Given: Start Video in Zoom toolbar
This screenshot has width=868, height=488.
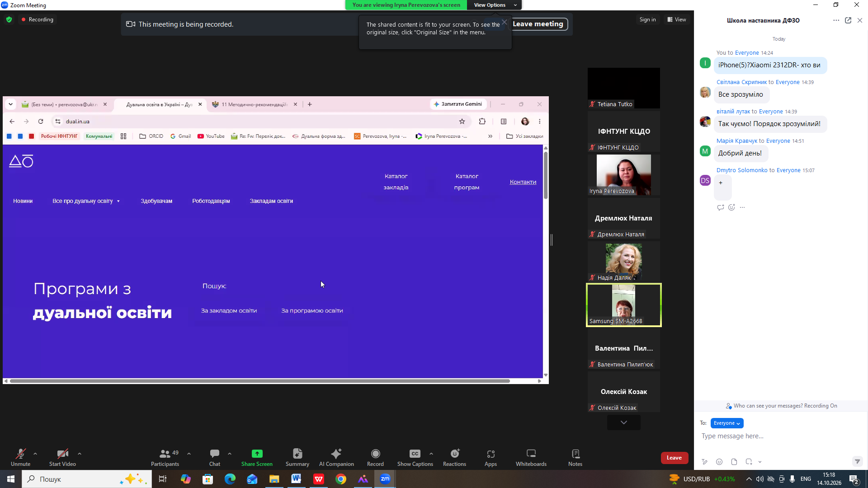Looking at the screenshot, I should [x=62, y=457].
